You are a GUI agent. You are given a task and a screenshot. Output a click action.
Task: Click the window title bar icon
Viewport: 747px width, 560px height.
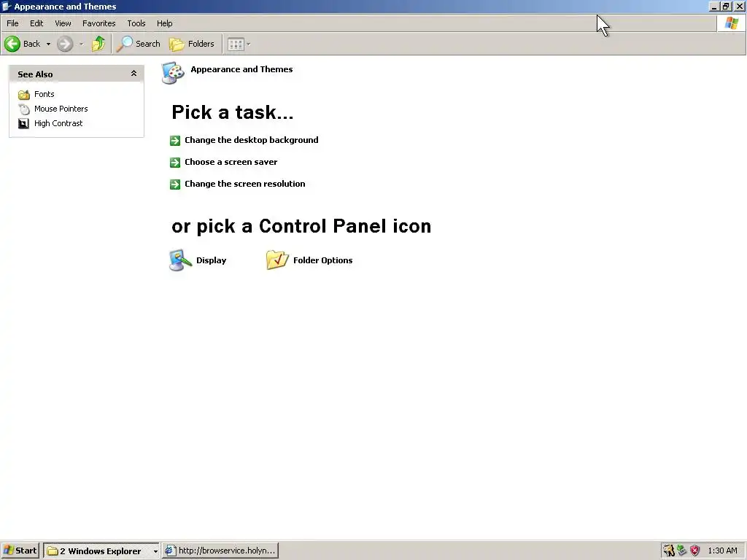coord(7,6)
